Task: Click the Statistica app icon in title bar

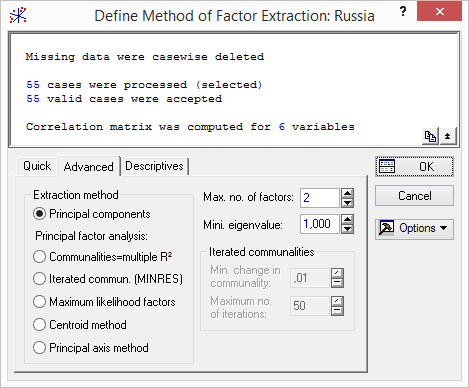Action: click(18, 15)
